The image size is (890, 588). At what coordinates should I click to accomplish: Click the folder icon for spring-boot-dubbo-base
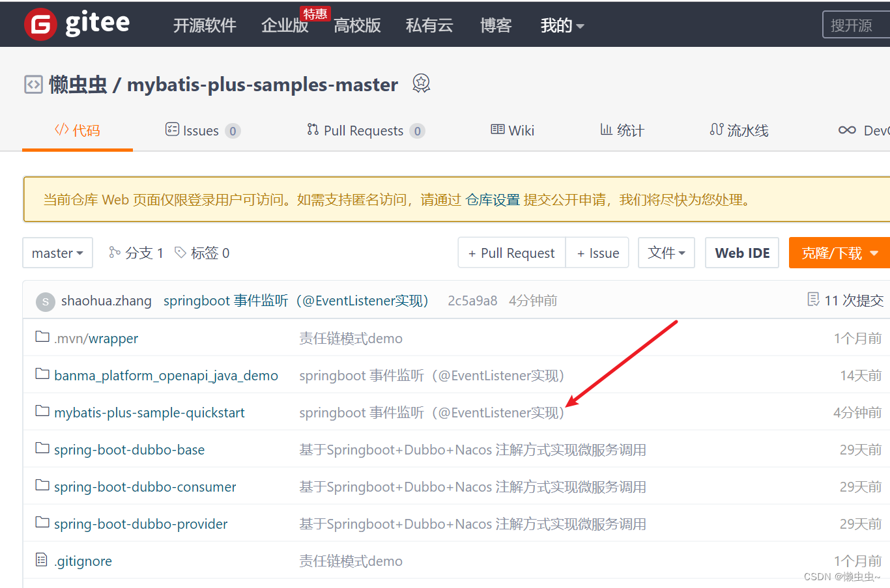pyautogui.click(x=42, y=448)
